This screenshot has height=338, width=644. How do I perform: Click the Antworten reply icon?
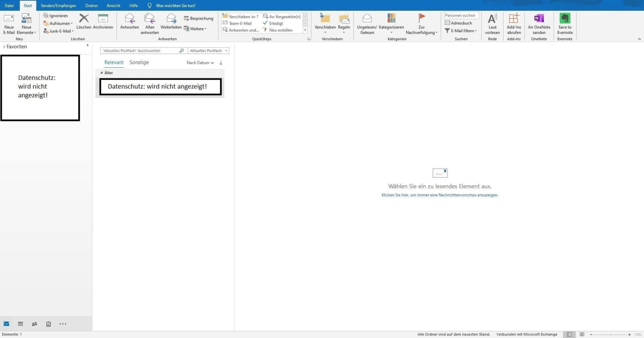click(x=129, y=19)
